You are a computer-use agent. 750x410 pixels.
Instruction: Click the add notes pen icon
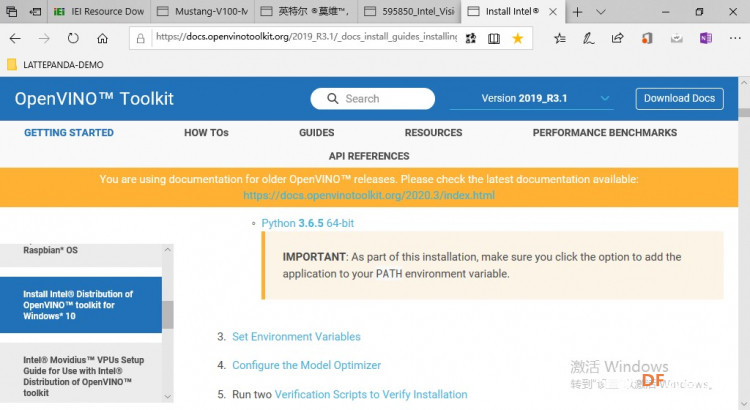588,38
